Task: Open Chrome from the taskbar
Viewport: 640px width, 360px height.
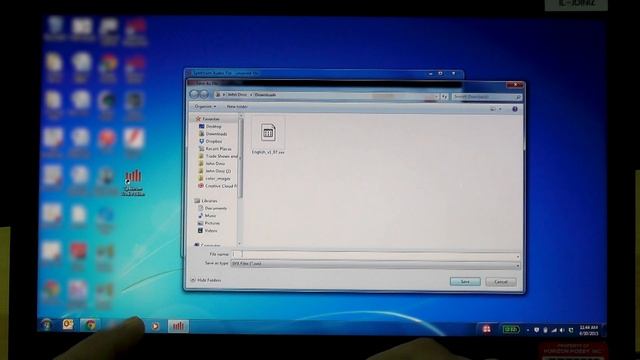Action: [90, 325]
